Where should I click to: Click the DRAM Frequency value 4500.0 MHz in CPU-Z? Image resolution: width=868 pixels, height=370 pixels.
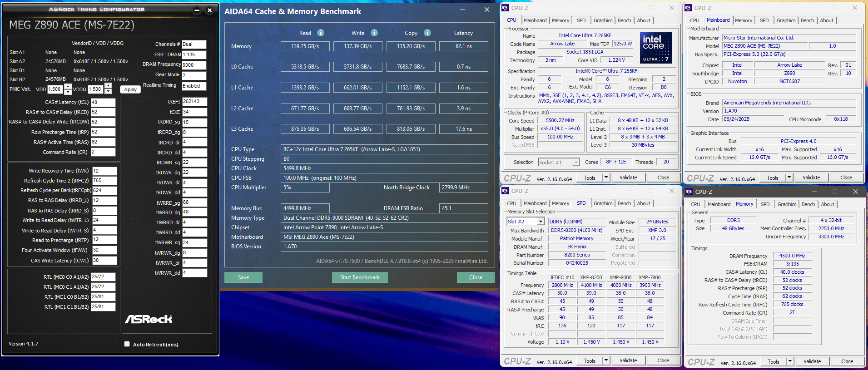792,256
